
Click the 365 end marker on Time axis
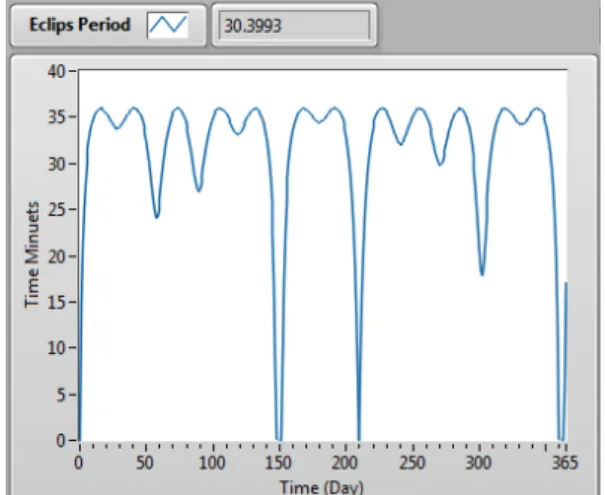pos(565,463)
